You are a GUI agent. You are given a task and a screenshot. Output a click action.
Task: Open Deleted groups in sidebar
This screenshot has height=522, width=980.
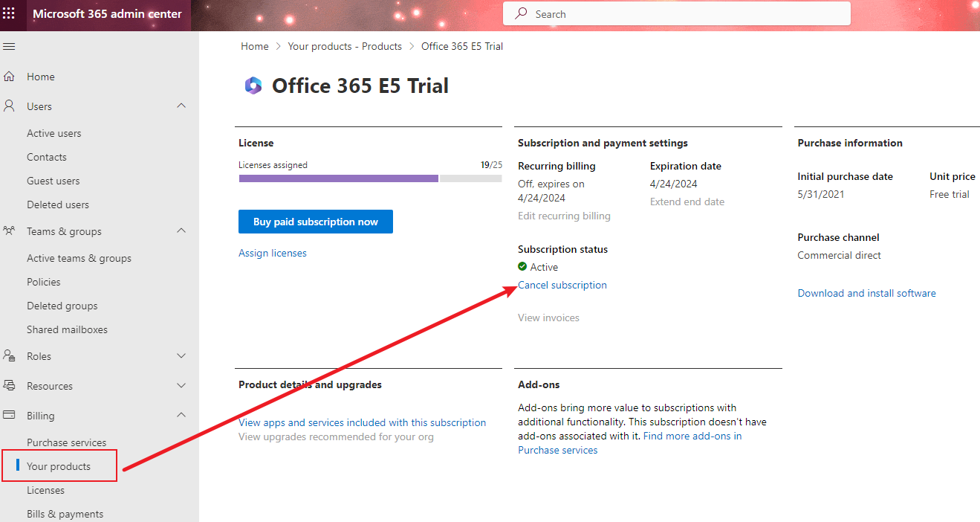(x=62, y=306)
